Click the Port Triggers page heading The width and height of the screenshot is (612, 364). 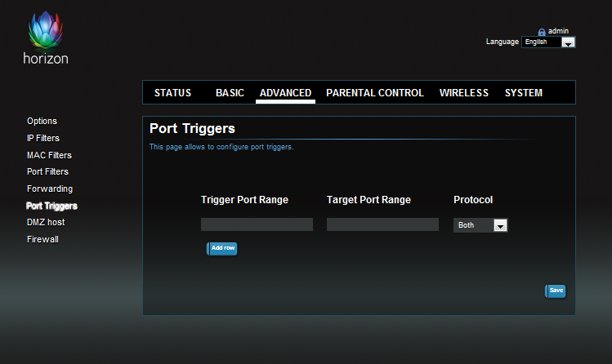[192, 129]
